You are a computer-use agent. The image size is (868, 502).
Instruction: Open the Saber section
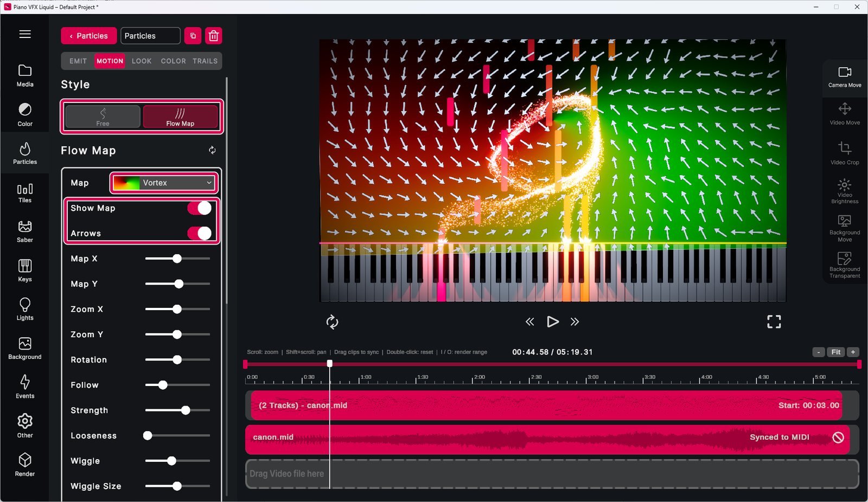tap(25, 231)
